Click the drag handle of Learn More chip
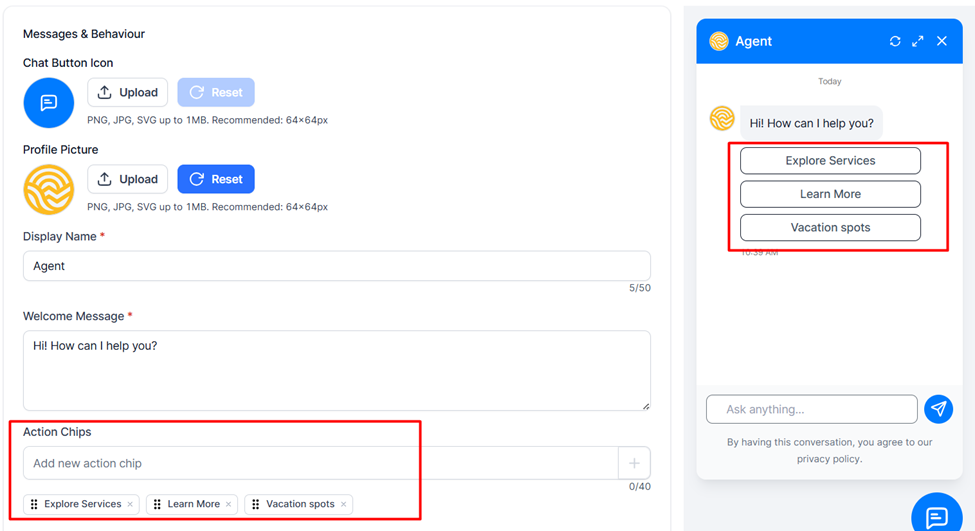This screenshot has height=531, width=975. pyautogui.click(x=157, y=504)
